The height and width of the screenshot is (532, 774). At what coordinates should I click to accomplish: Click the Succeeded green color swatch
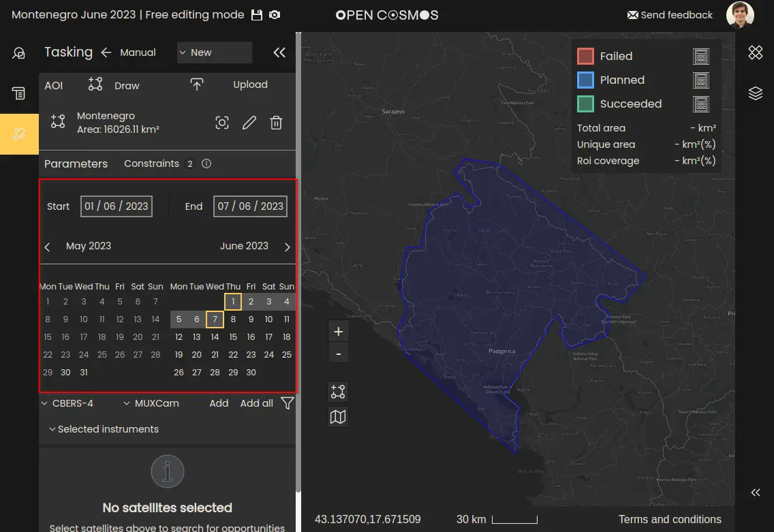pos(585,104)
